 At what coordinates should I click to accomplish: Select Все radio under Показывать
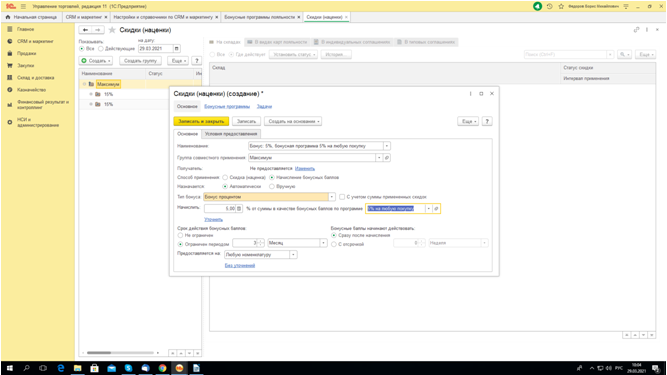pos(82,49)
